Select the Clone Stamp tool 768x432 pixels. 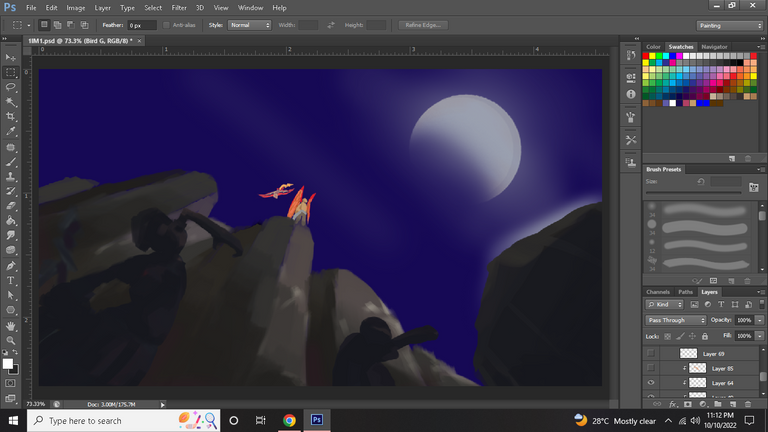click(x=10, y=176)
